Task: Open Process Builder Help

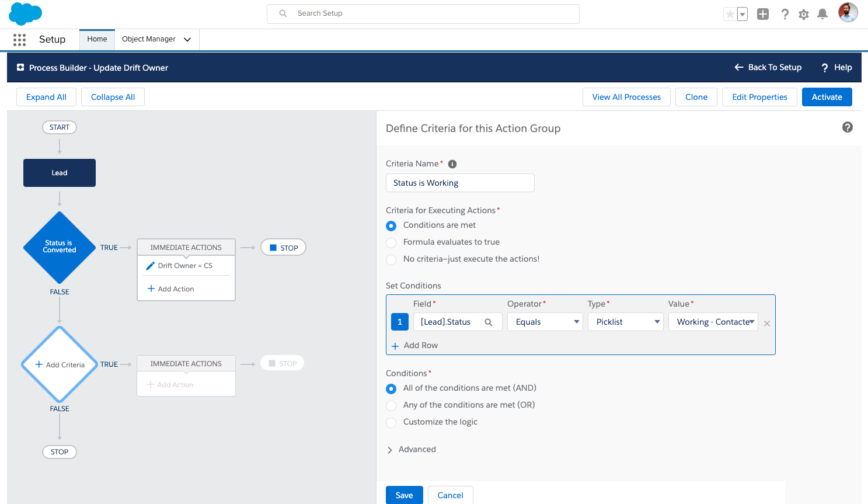Action: (x=836, y=68)
